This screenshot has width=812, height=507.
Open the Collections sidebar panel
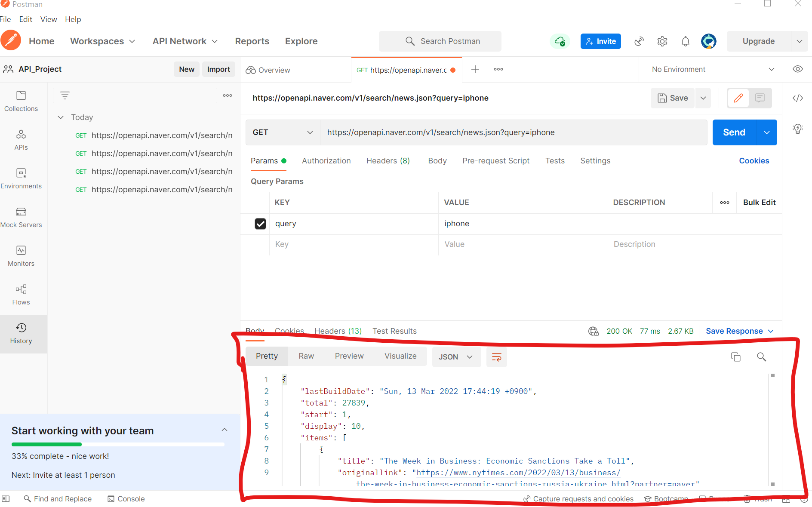click(21, 101)
